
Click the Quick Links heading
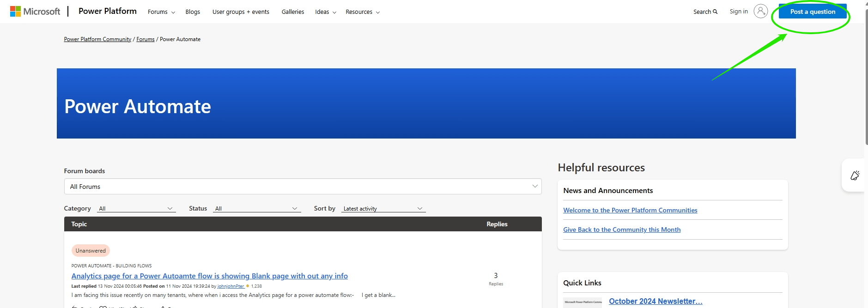point(582,283)
